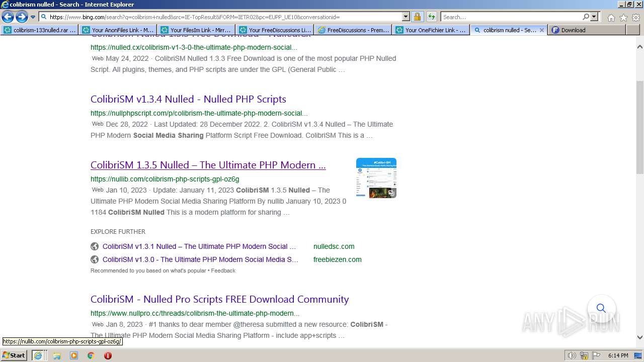Expand the address bar autocomplete dropdown
644x362 pixels.
point(406,17)
